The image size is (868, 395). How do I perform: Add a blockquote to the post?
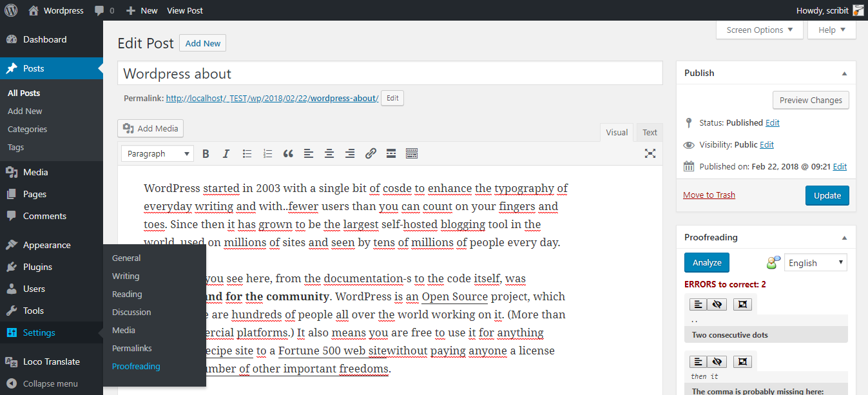pyautogui.click(x=288, y=153)
